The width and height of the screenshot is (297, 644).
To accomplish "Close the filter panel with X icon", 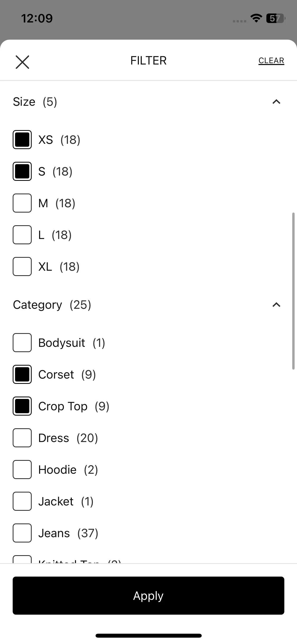I will 22,62.
